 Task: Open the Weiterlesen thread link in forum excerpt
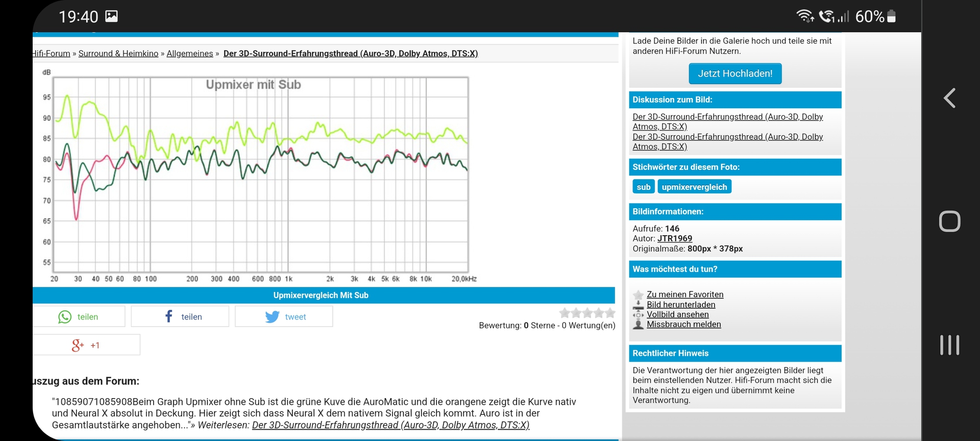[x=390, y=425]
